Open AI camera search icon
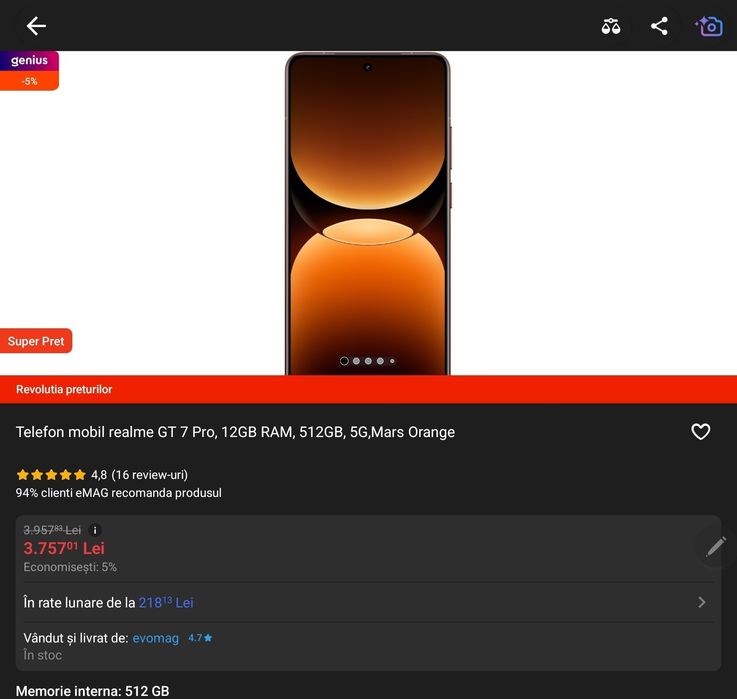737x699 pixels. [x=709, y=26]
